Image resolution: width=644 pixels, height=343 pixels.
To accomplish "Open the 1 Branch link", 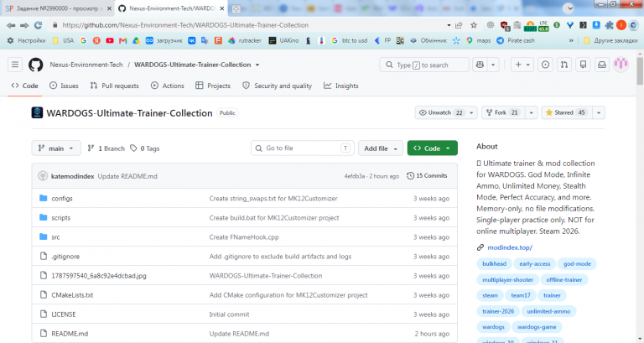I will [106, 148].
